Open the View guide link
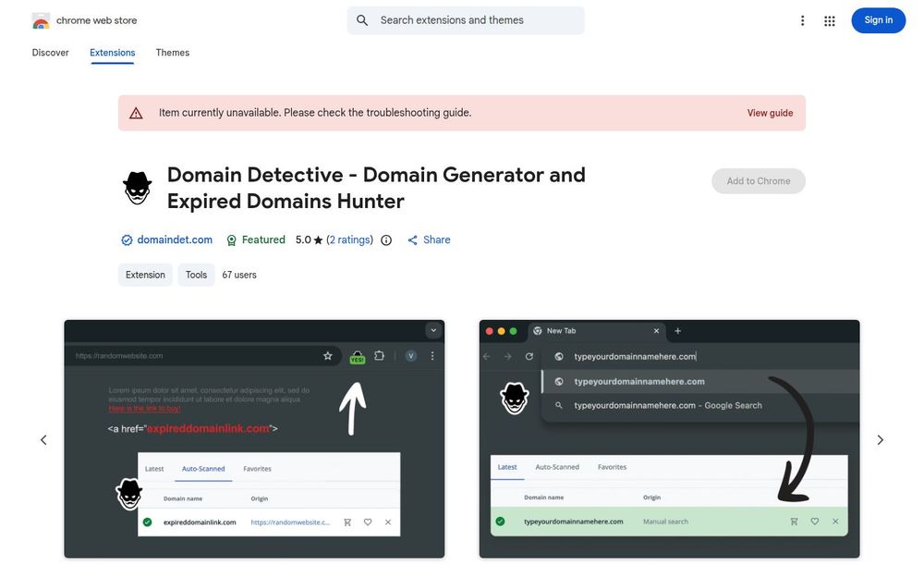The height and width of the screenshot is (578, 924). pyautogui.click(x=770, y=113)
